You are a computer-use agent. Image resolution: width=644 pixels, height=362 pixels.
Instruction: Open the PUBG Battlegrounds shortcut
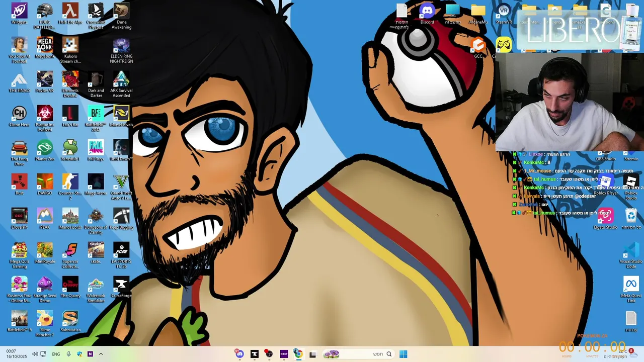(x=45, y=16)
